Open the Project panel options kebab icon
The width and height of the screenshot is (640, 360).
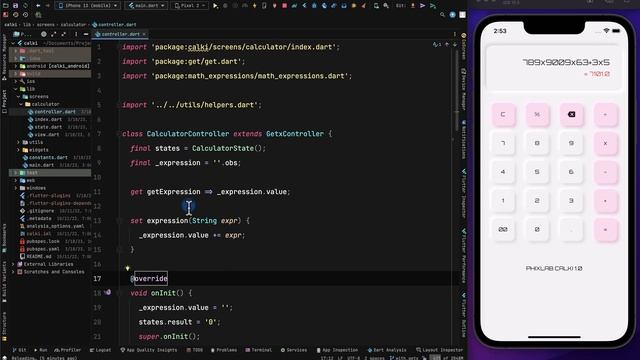76,34
